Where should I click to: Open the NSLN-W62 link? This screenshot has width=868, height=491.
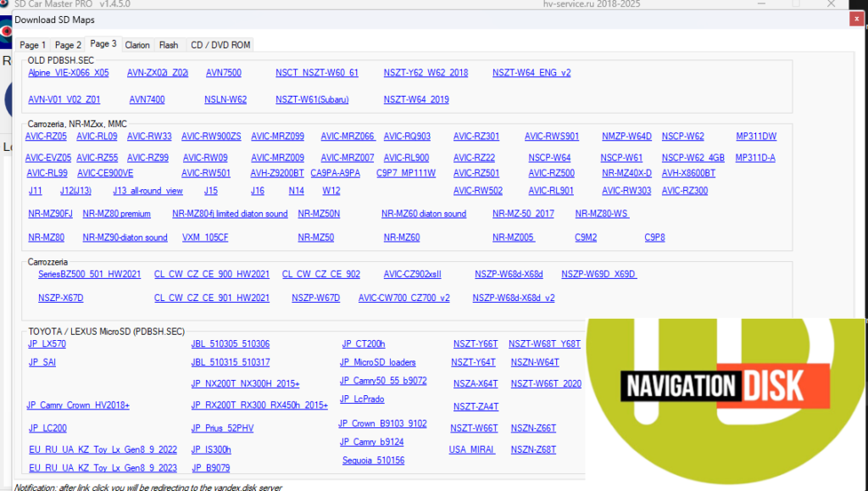pos(225,99)
